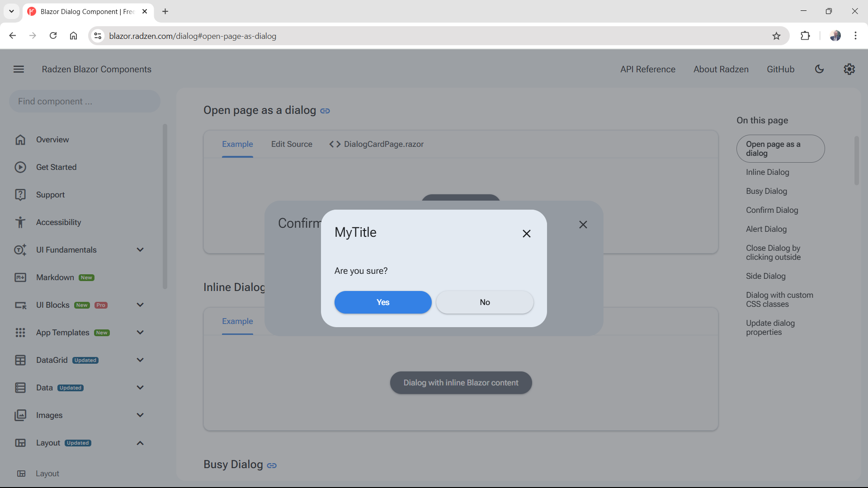Image resolution: width=868 pixels, height=488 pixels.
Task: Jump to Open page as a dialog section
Action: click(780, 149)
